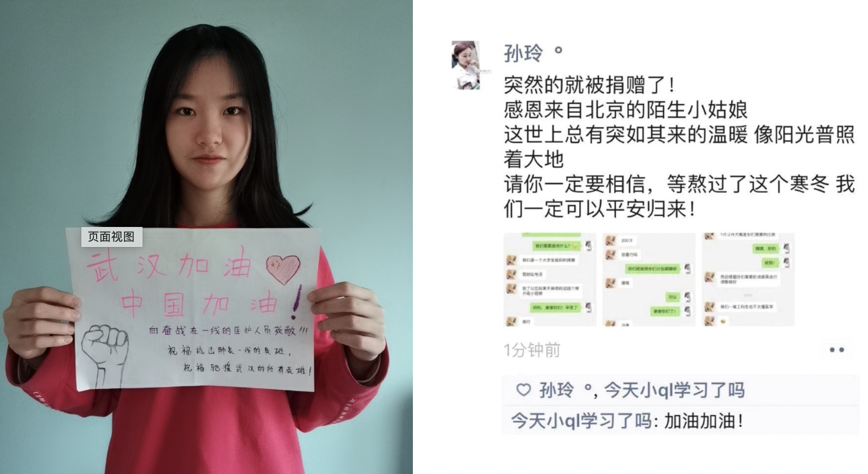Select 孙玲 in the list of likes
Viewport: 868px width, 474px height.
pyautogui.click(x=556, y=390)
